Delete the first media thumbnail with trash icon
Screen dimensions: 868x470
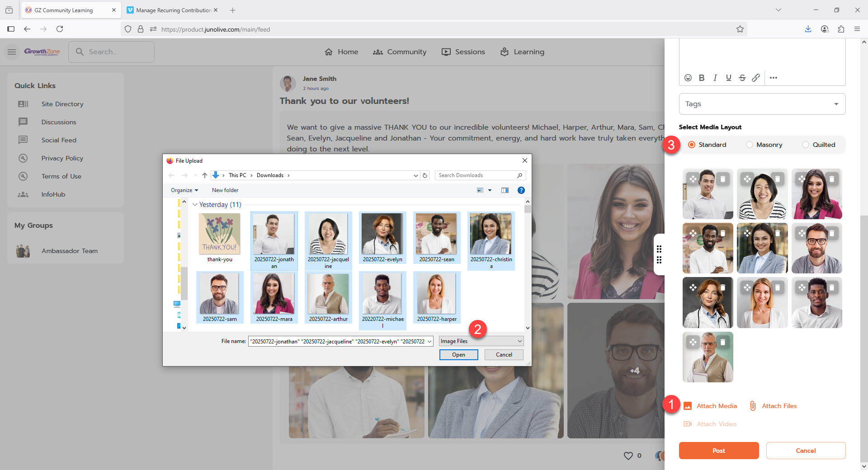723,179
